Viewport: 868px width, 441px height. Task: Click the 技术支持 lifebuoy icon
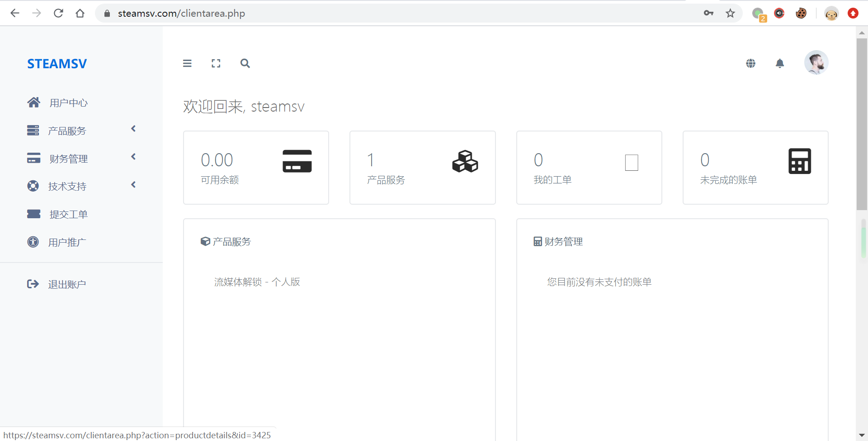(33, 186)
